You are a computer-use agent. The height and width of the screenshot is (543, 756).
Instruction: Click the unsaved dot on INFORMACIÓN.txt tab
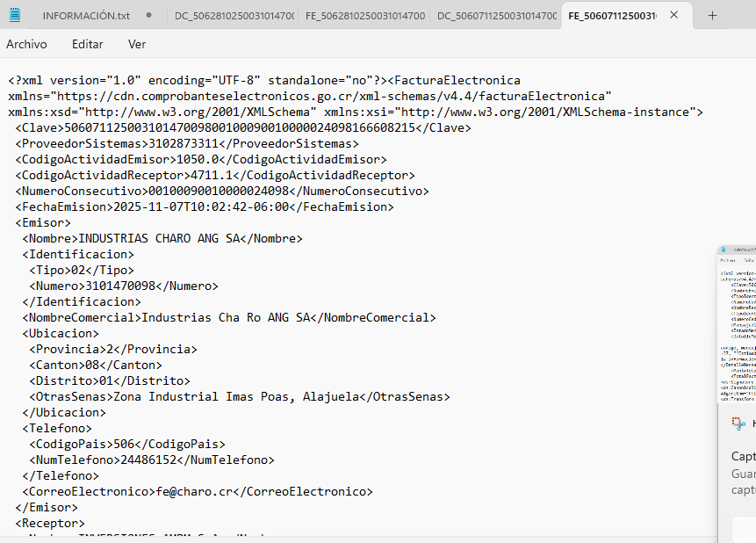click(148, 16)
